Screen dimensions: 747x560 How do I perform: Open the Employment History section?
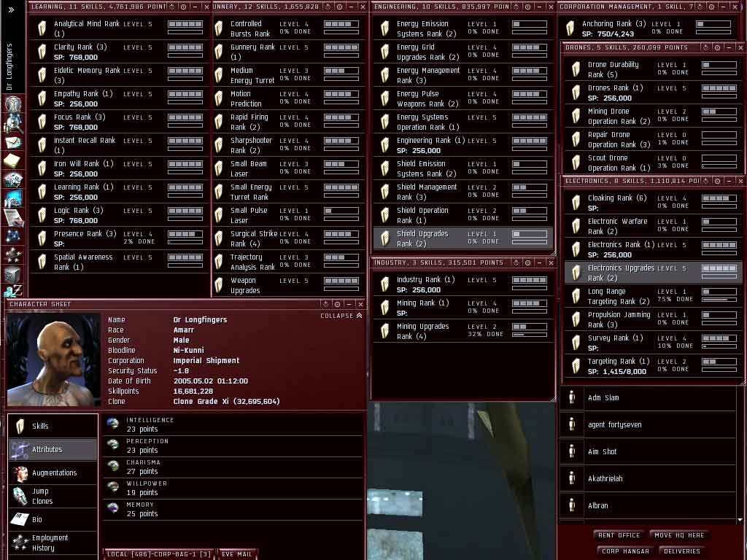(53, 542)
